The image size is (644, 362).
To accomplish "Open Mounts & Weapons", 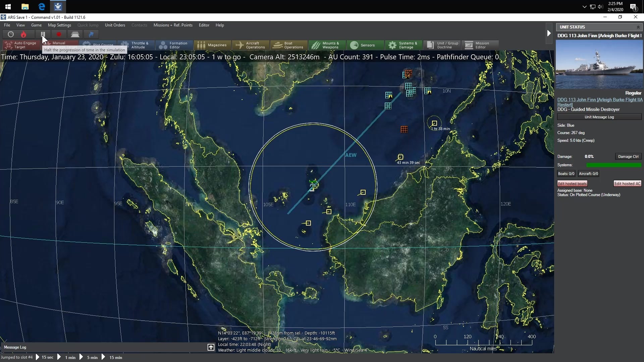I will pyautogui.click(x=327, y=45).
